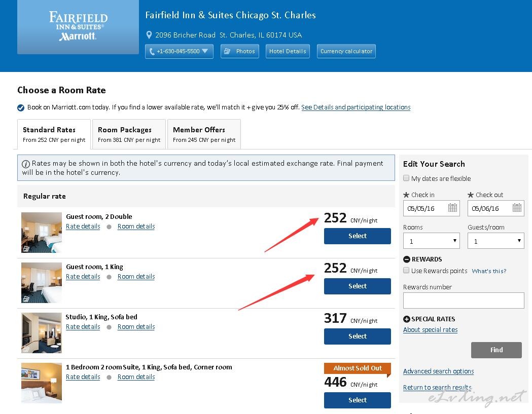The image size is (532, 414).
Task: Open photo gallery icon on Studio room image
Action: pyautogui.click(x=26, y=349)
